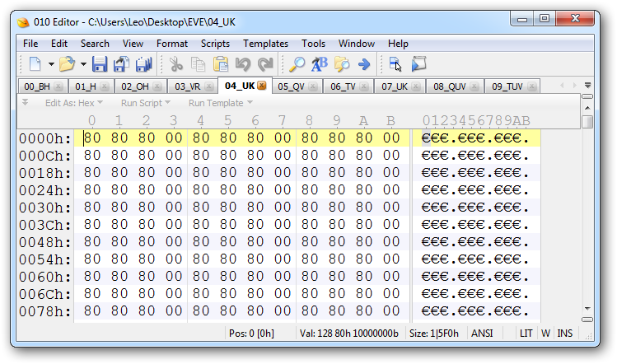Image resolution: width=617 pixels, height=364 pixels.
Task: Click the Run Script scroll icon
Action: (418, 64)
